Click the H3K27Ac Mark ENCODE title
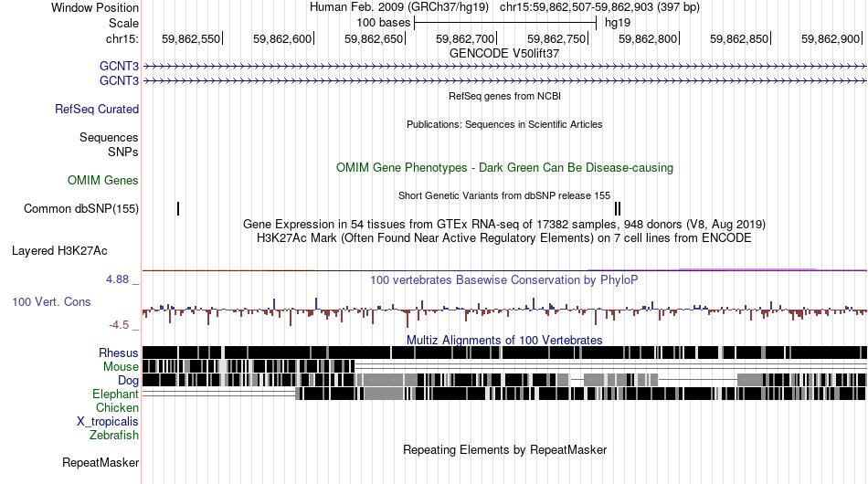Image resolution: width=868 pixels, height=484 pixels. click(x=504, y=238)
